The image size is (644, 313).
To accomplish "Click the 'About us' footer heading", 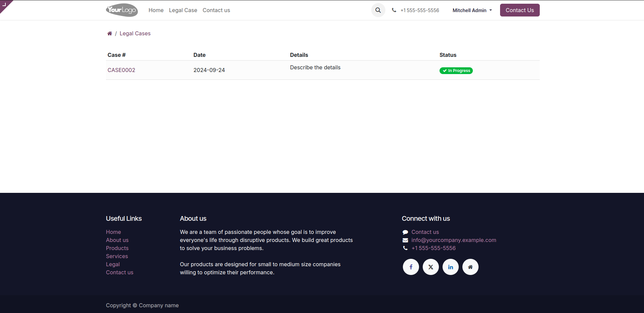I will pos(193,218).
